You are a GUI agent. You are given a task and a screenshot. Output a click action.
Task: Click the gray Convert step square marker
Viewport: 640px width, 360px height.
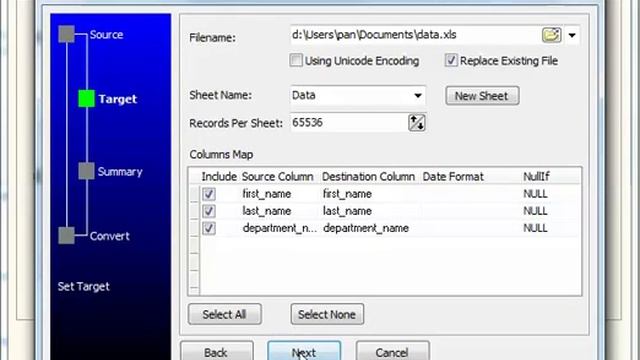(x=66, y=236)
